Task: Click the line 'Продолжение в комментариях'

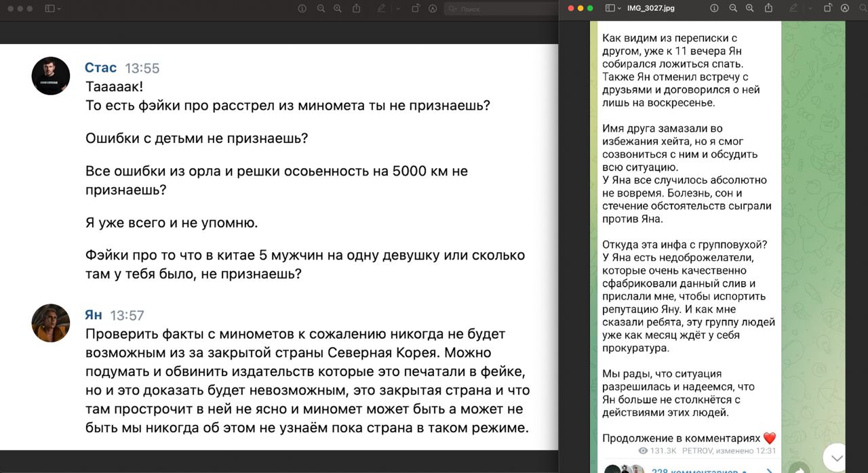Action: [682, 438]
